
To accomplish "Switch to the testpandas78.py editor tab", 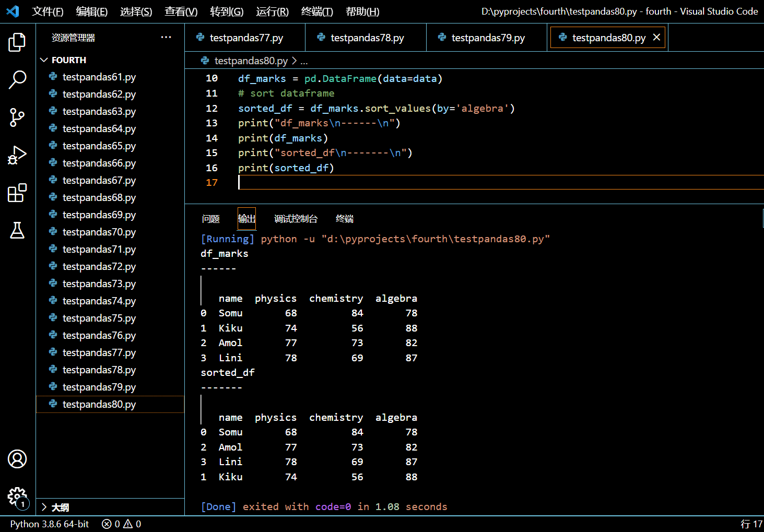I will (366, 38).
